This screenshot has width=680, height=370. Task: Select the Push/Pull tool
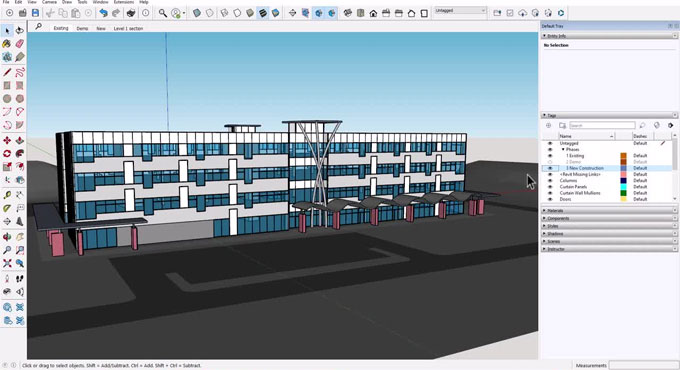(x=20, y=140)
